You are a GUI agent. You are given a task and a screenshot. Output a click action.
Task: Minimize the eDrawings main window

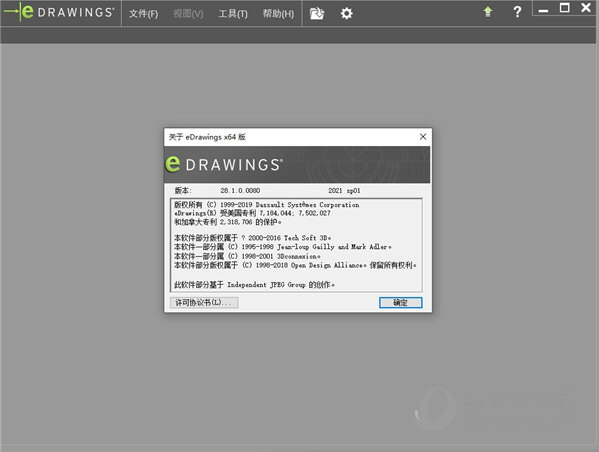click(543, 10)
